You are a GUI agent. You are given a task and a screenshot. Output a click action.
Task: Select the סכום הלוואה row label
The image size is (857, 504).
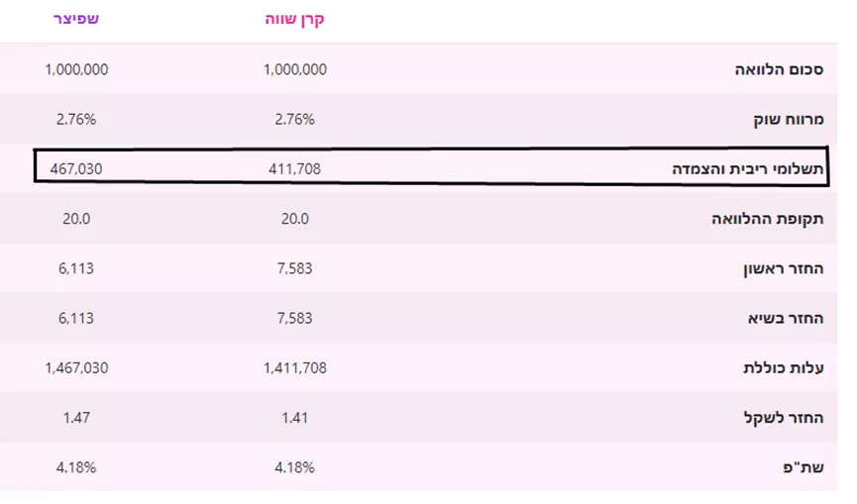(779, 70)
